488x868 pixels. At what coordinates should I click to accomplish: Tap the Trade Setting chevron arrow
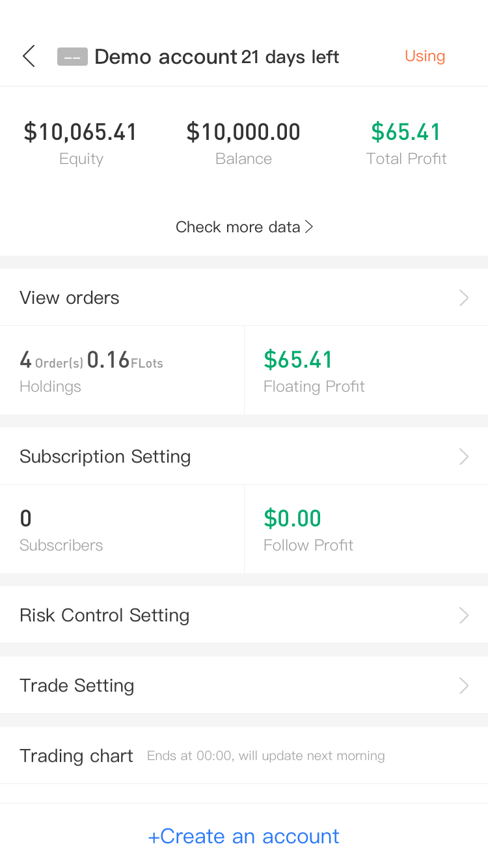(464, 686)
